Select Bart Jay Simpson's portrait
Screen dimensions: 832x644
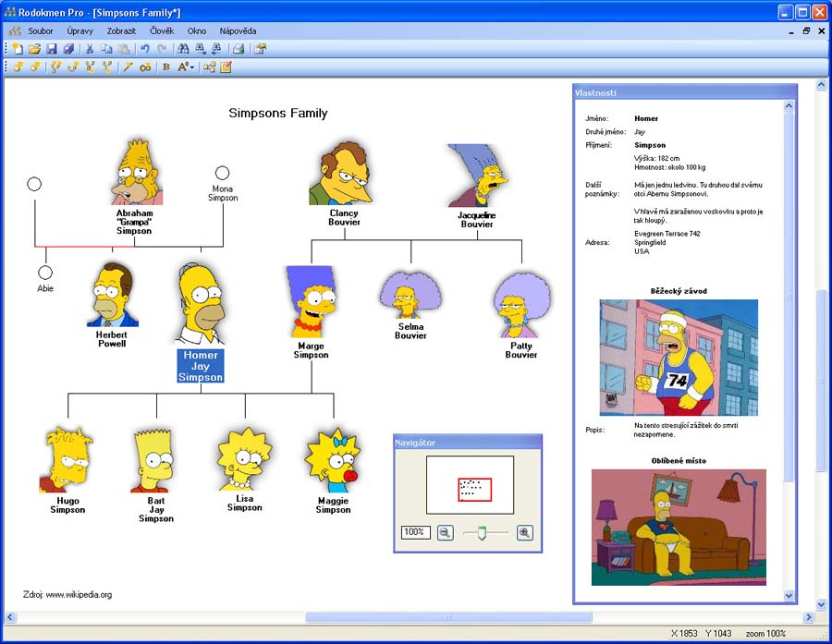tap(153, 461)
